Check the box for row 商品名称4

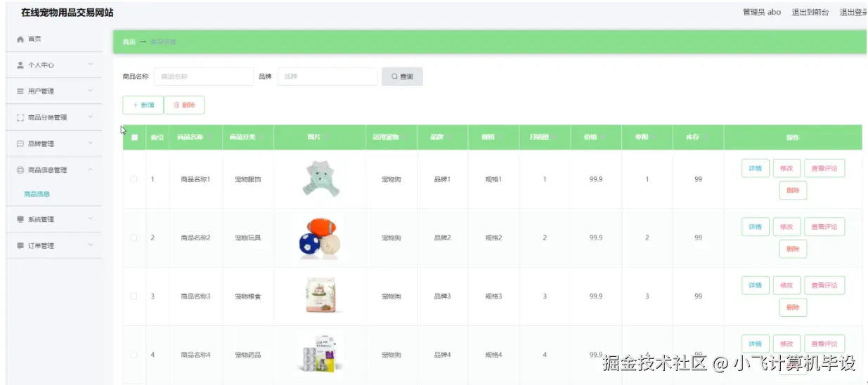[134, 355]
